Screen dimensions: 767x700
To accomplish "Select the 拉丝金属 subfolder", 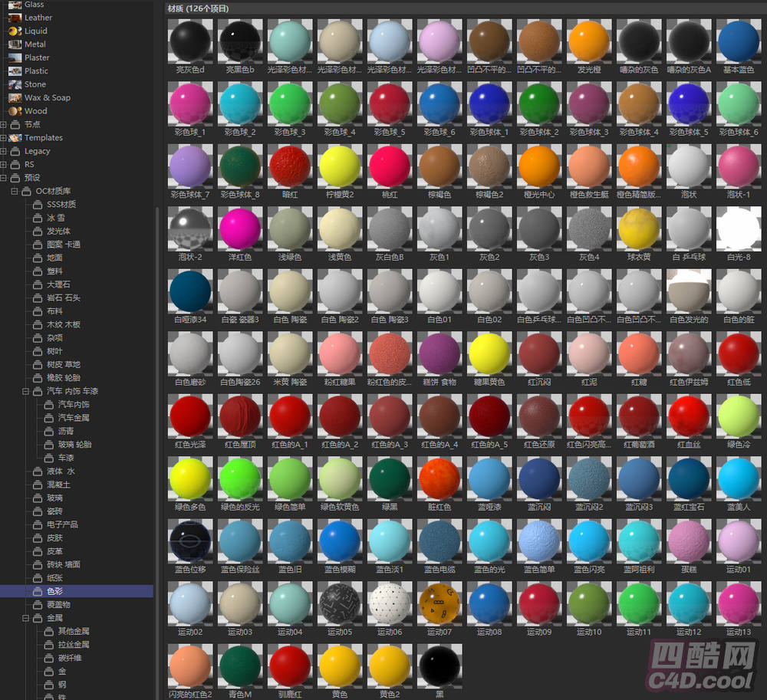I will pos(74,645).
